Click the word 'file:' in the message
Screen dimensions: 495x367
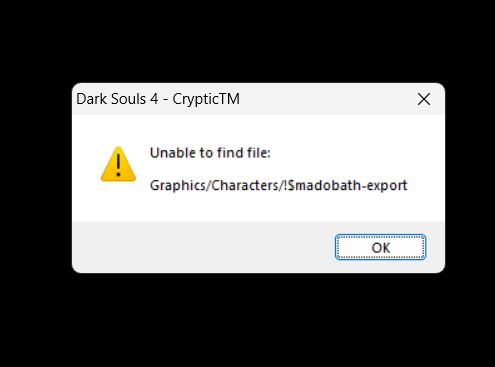pyautogui.click(x=259, y=153)
